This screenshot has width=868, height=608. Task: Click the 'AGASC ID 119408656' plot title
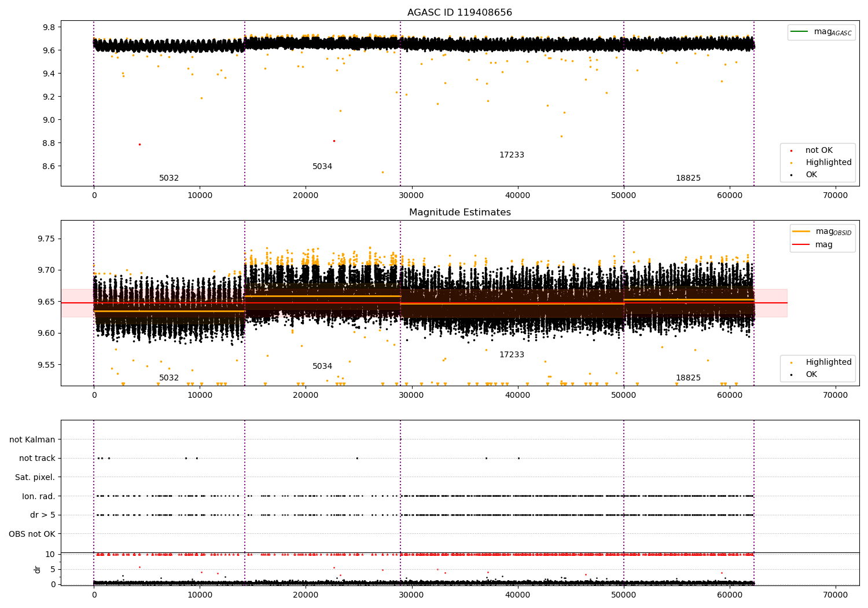(459, 13)
